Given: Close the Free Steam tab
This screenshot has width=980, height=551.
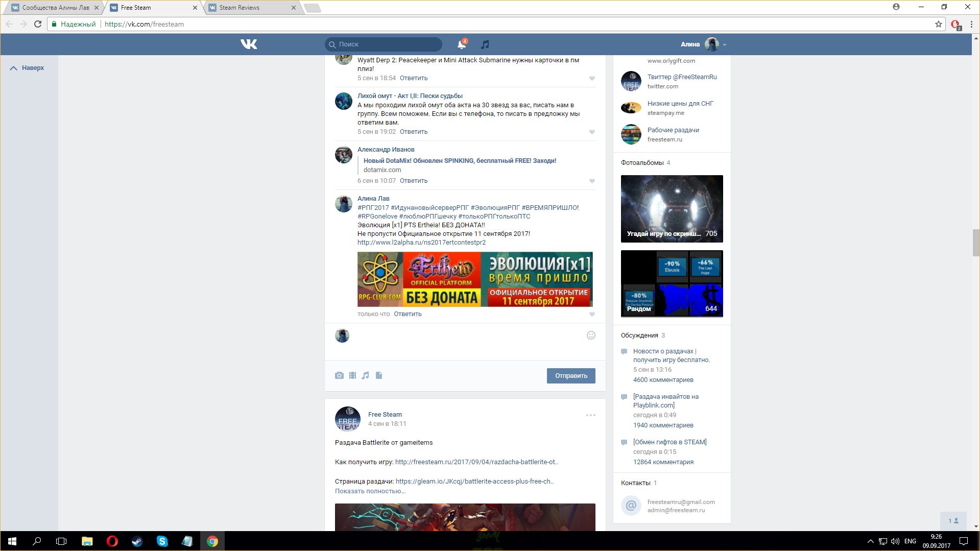Looking at the screenshot, I should point(195,8).
